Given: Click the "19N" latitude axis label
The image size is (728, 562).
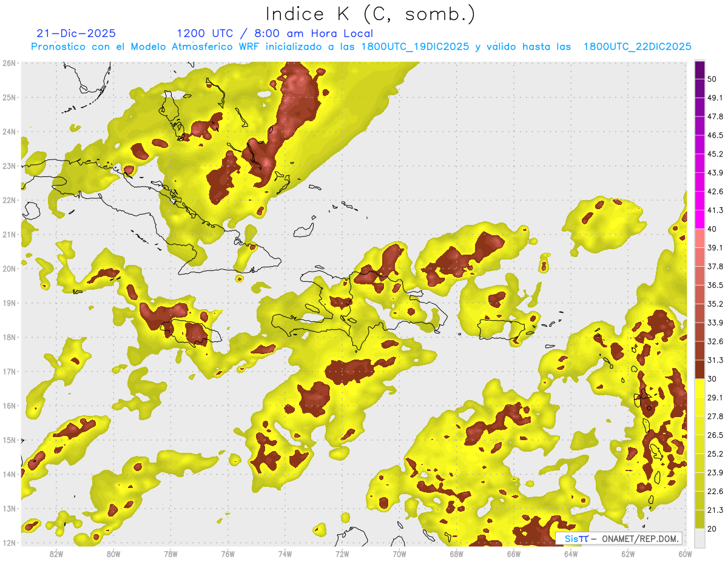Looking at the screenshot, I should click(x=9, y=303).
